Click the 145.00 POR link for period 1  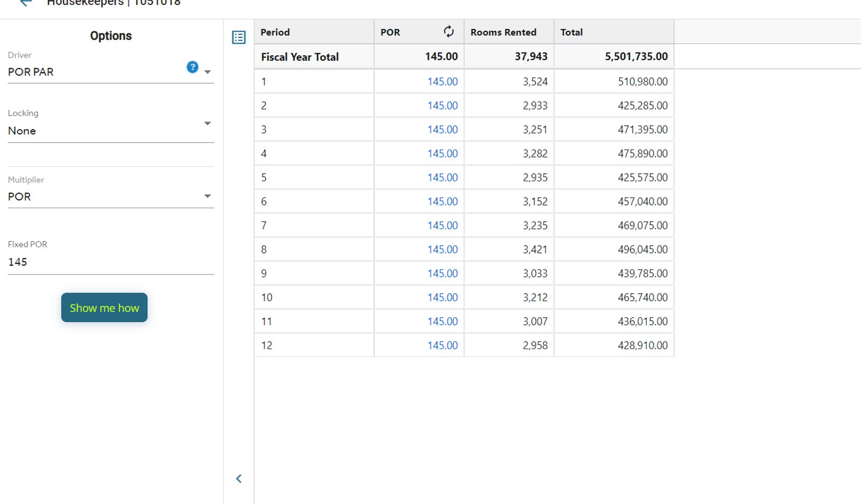click(442, 82)
